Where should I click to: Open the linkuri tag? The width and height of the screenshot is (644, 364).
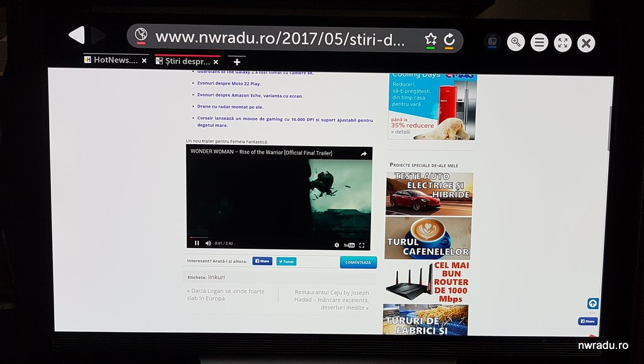coord(216,277)
